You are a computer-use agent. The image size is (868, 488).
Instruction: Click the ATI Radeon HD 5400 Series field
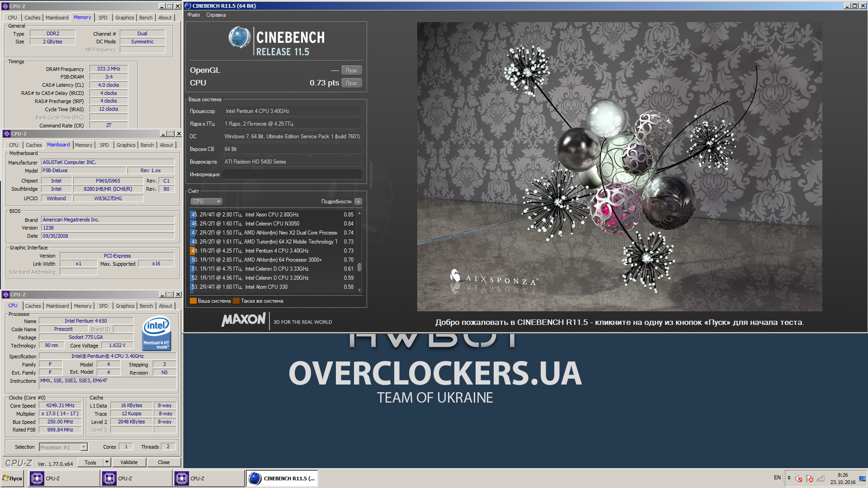(x=292, y=162)
